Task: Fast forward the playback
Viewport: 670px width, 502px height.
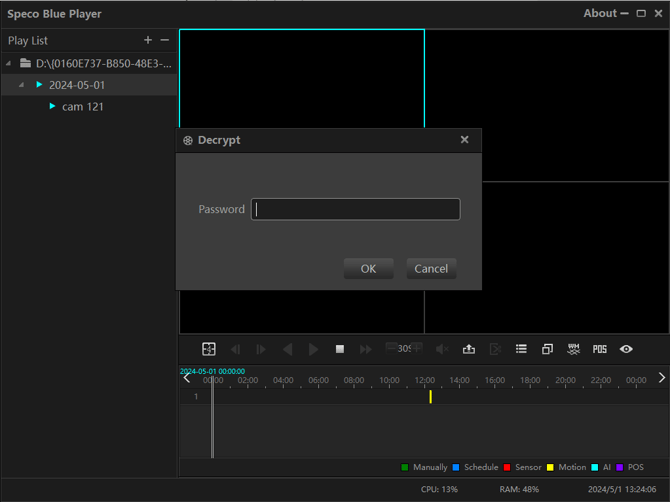Action: [366, 349]
